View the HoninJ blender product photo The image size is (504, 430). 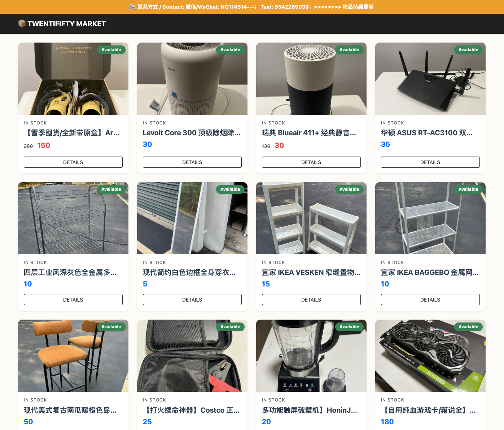[x=311, y=356]
